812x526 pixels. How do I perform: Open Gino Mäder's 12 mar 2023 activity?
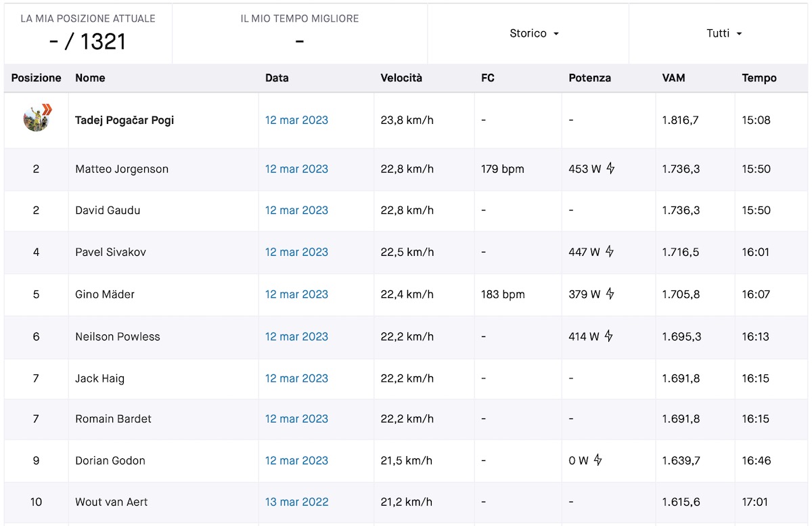[296, 294]
